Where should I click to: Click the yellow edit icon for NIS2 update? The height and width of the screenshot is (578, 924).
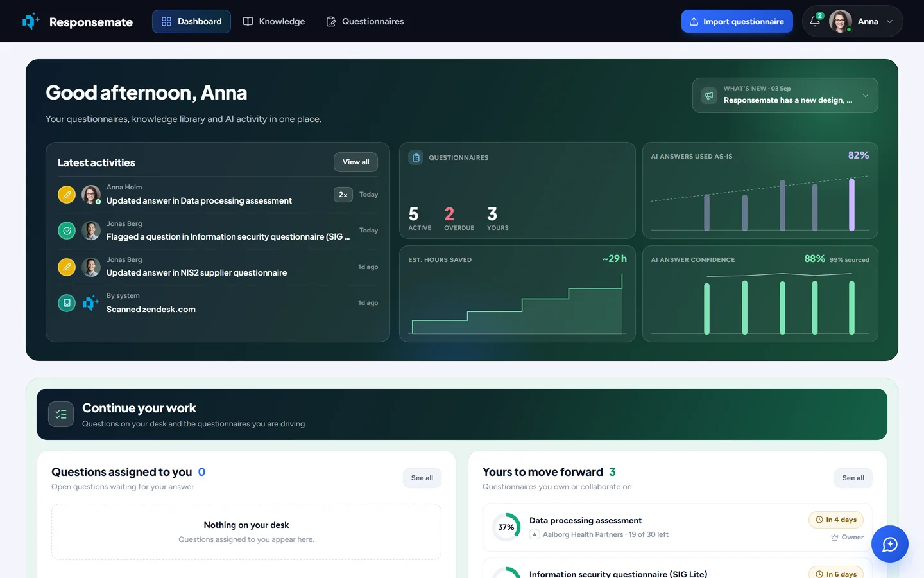67,267
